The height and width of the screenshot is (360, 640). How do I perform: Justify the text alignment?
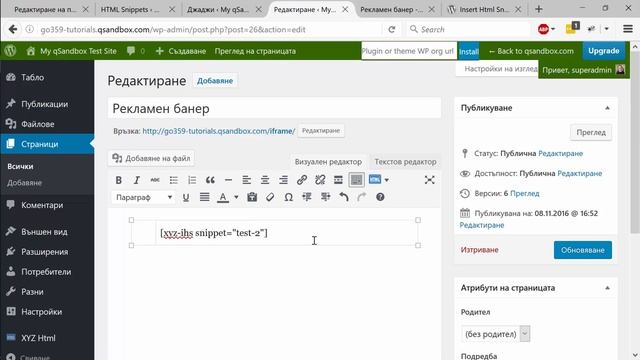pos(204,198)
